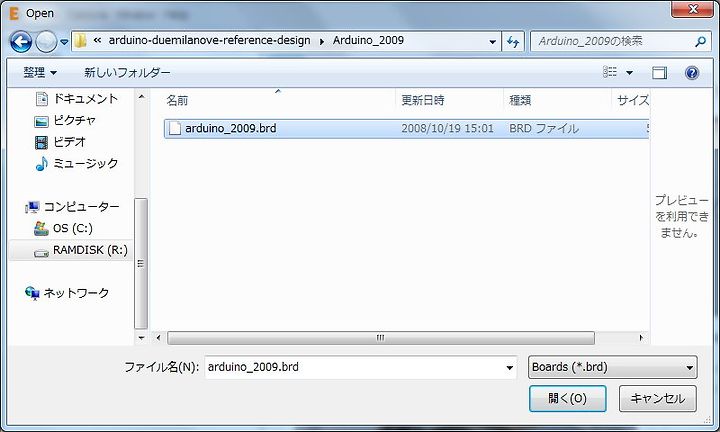Click the arduino_2009.brd file icon

pos(175,129)
